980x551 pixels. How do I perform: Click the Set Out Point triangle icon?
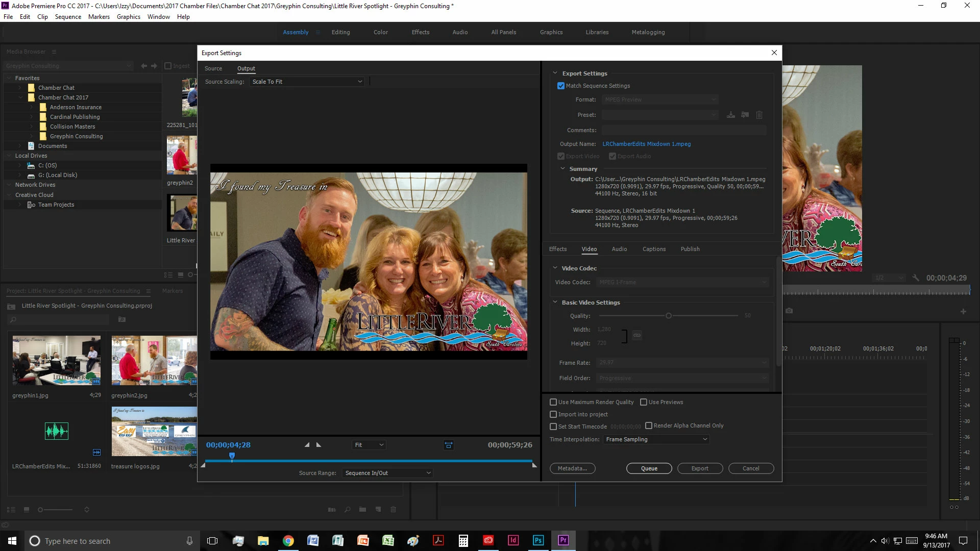coord(319,445)
